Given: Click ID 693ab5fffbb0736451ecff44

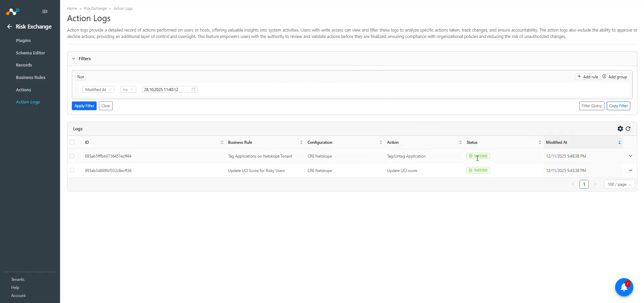Looking at the screenshot, I should coord(108,156).
